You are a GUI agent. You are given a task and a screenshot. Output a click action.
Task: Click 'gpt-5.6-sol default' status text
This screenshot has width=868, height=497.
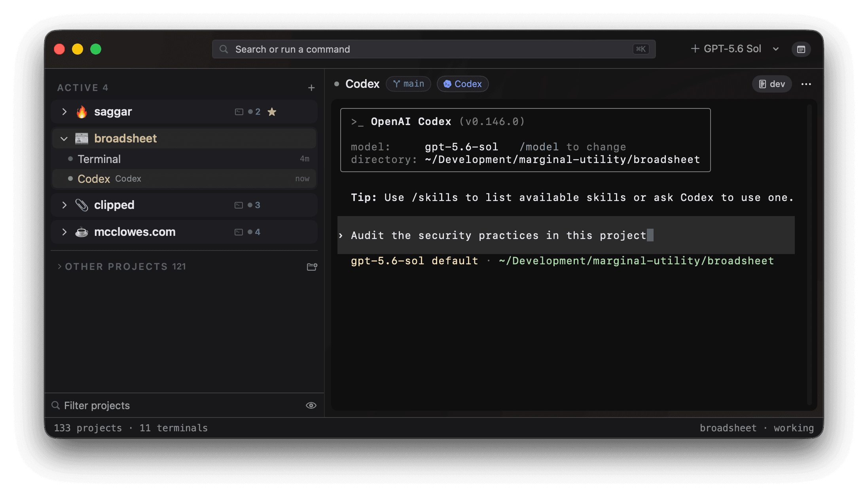point(414,261)
